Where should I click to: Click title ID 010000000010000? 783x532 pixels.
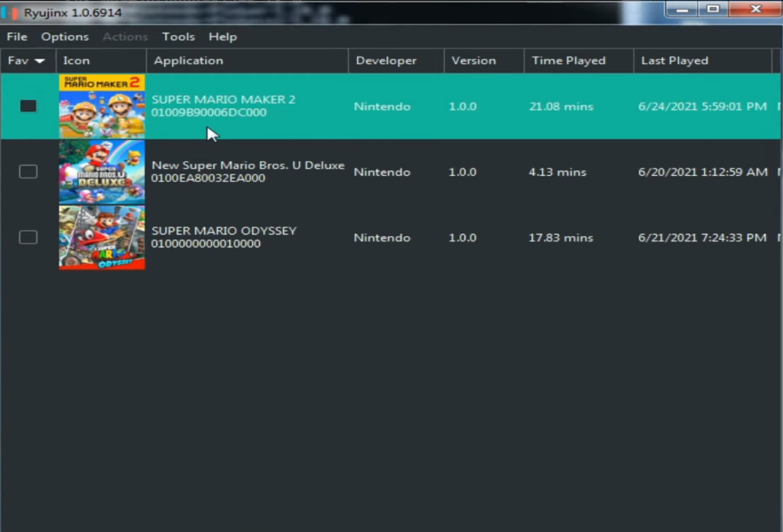pos(206,244)
